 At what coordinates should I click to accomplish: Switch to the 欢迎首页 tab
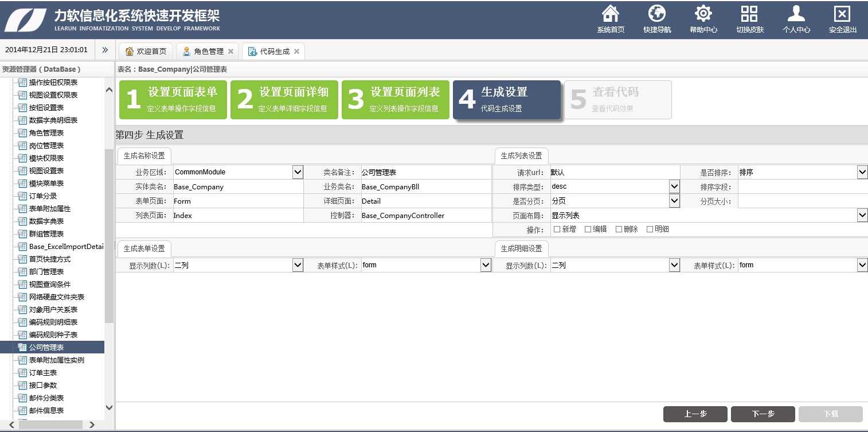coord(146,51)
